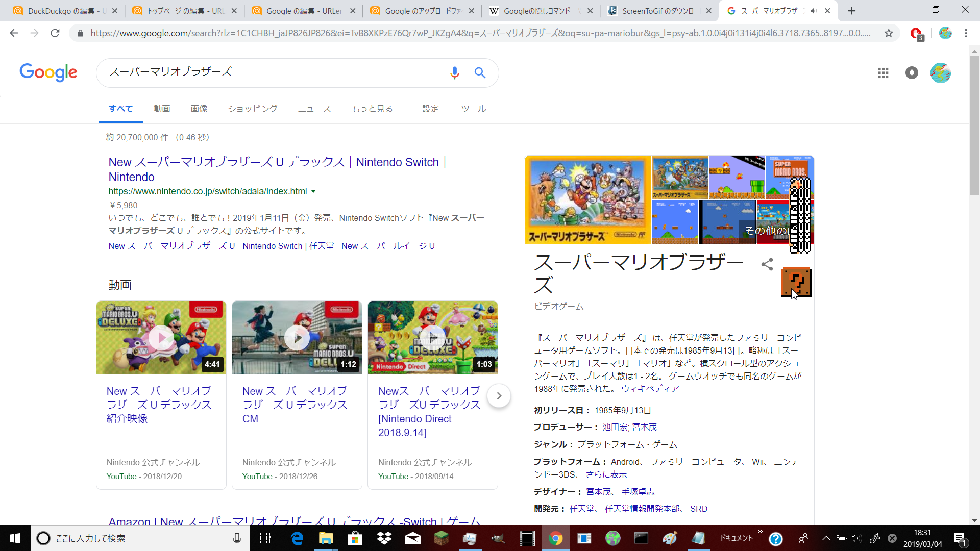Screen dimensions: 980x551
Task: Click page vertical scrollbar thumb
Action: (974, 125)
